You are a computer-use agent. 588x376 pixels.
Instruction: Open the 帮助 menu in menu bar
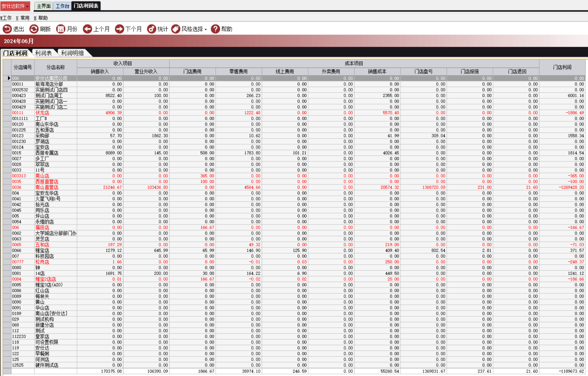(41, 18)
